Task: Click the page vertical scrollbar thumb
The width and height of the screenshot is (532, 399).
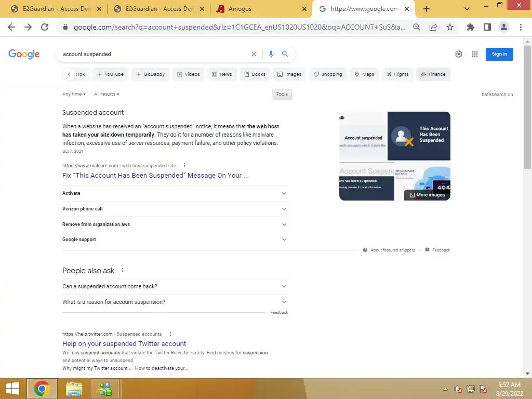Action: 528,107
